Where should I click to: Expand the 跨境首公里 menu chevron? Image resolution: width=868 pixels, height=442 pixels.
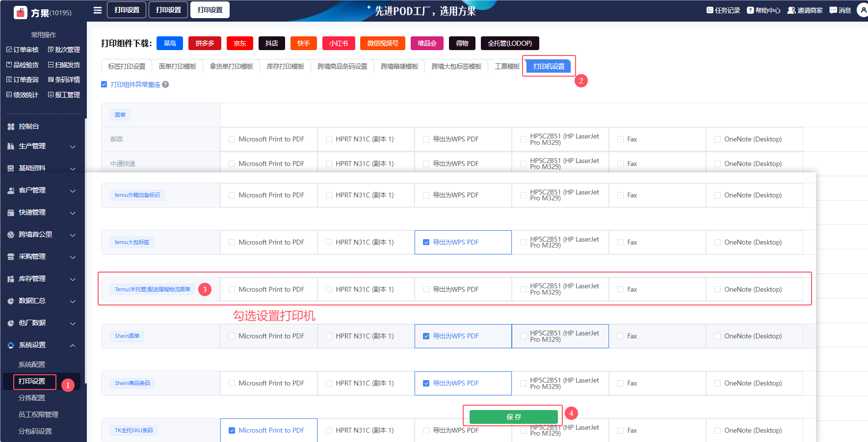click(x=73, y=235)
